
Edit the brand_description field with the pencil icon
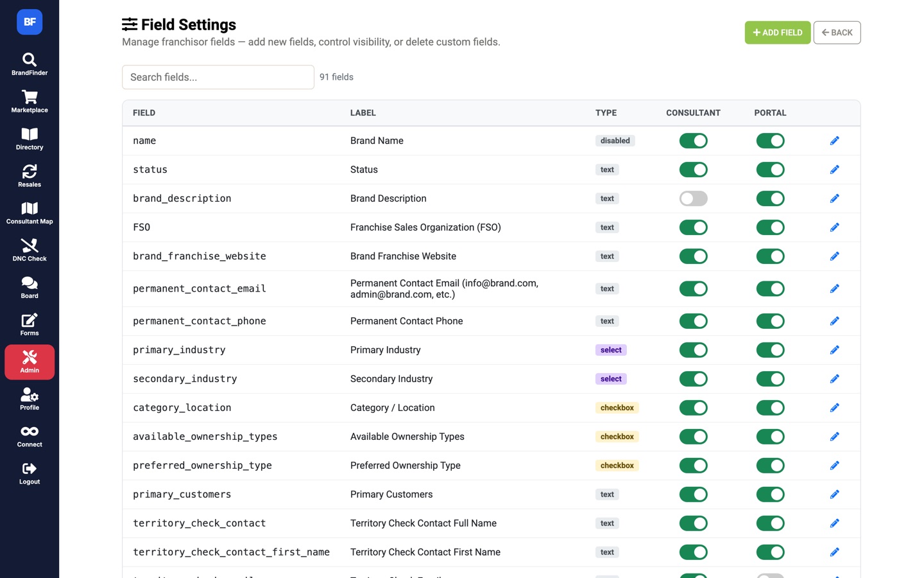[x=834, y=198]
